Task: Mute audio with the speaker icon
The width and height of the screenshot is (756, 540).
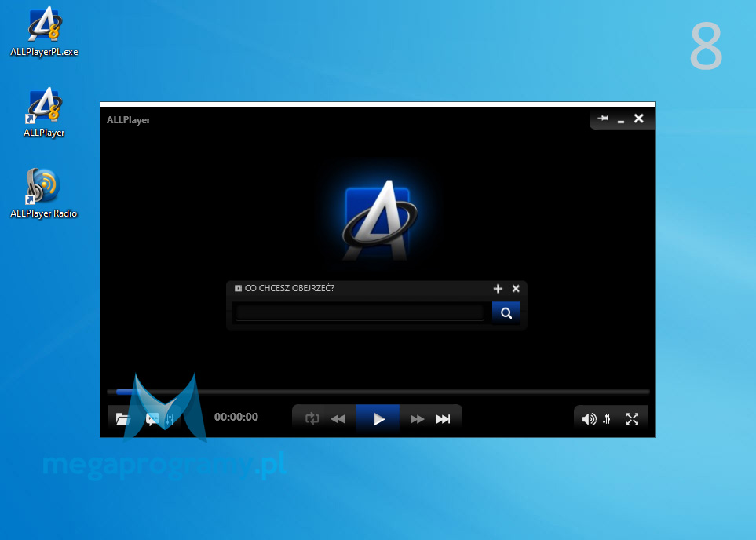Action: pyautogui.click(x=589, y=419)
